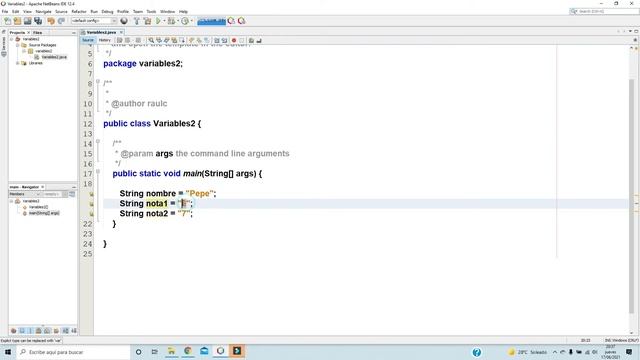This screenshot has height=360, width=640.
Task: Click the Find Selection magnifier icon
Action: (x=151, y=40)
